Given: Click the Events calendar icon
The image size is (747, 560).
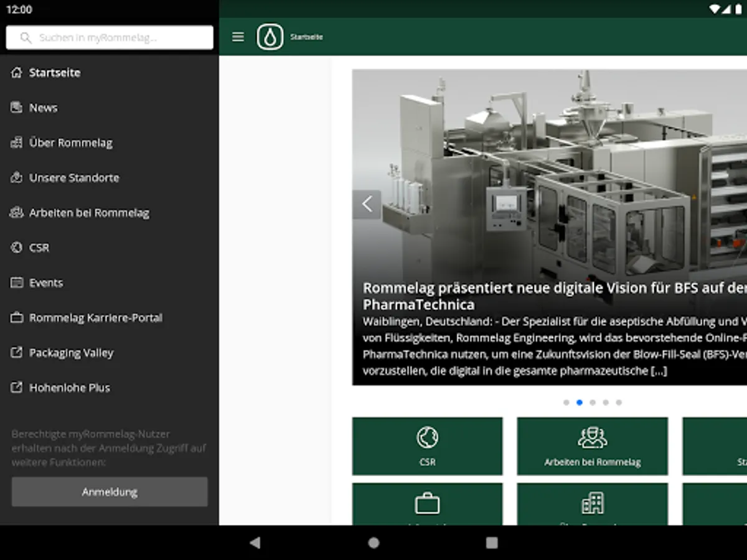Looking at the screenshot, I should click(x=17, y=282).
